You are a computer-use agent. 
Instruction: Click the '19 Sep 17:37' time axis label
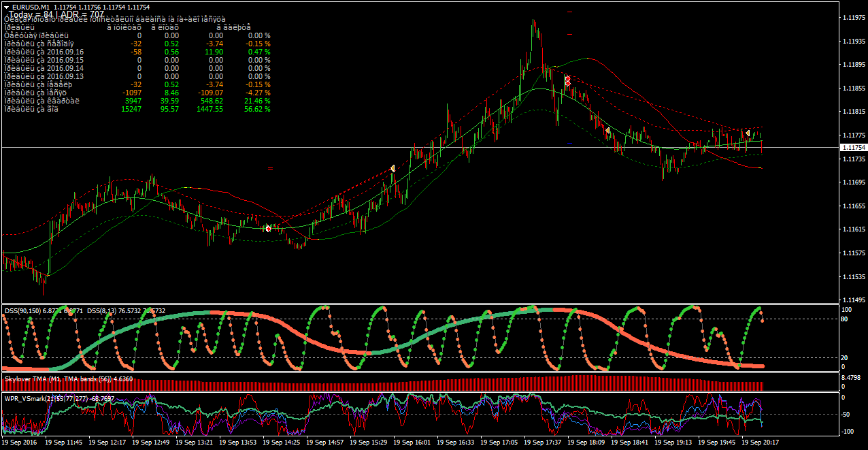point(542,443)
